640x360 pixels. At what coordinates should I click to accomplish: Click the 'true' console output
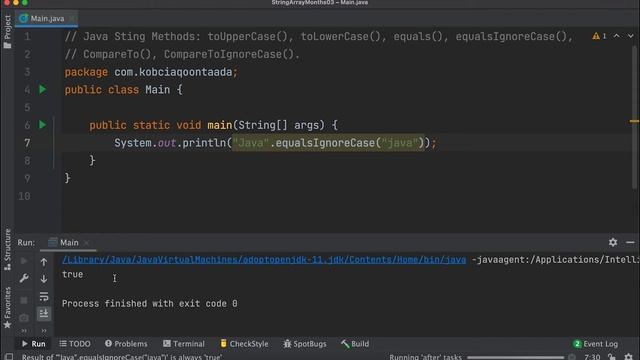tap(73, 274)
